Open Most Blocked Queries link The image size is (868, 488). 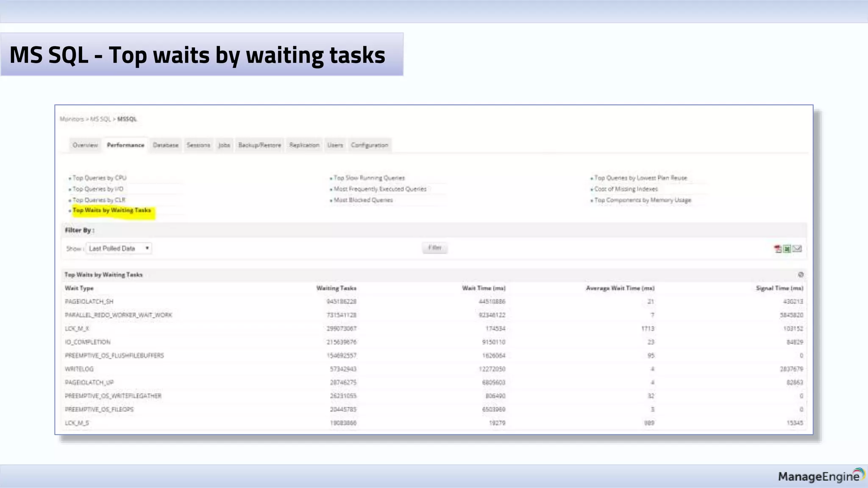363,200
